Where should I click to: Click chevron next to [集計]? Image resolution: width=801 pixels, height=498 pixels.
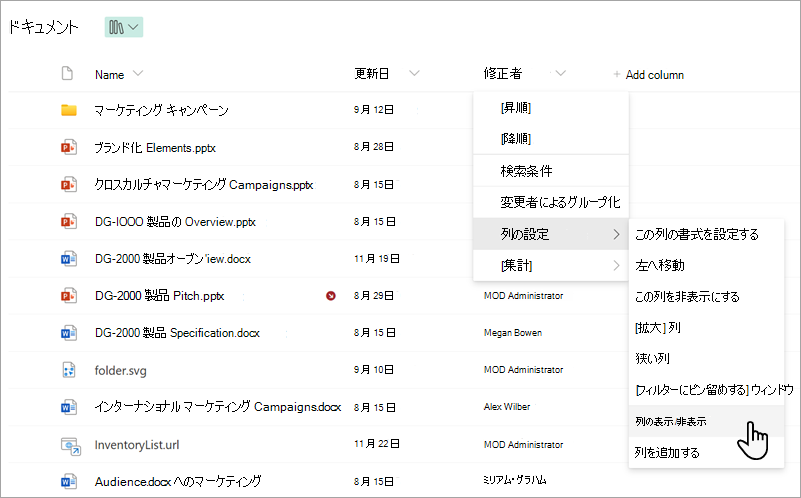click(617, 266)
